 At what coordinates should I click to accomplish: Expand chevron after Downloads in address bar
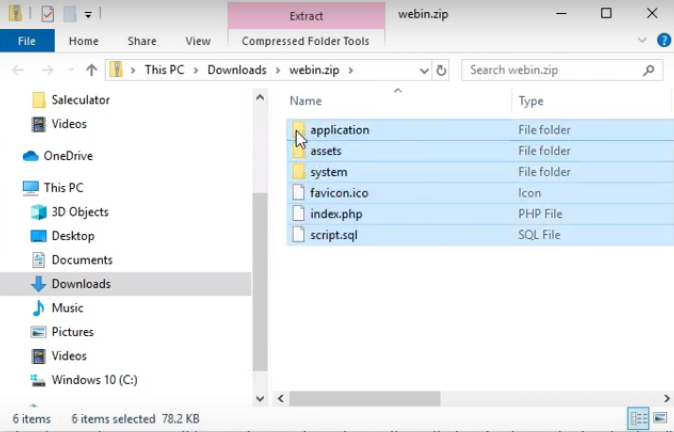(278, 70)
